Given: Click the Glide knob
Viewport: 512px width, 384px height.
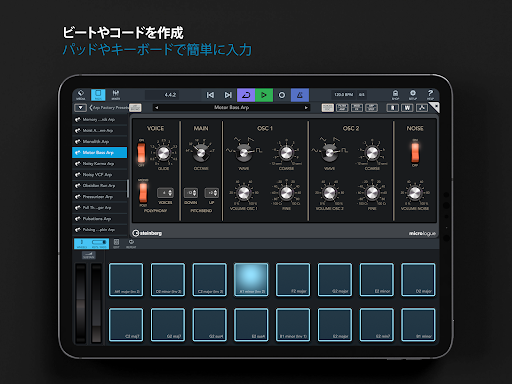Looking at the screenshot, I should (x=163, y=153).
